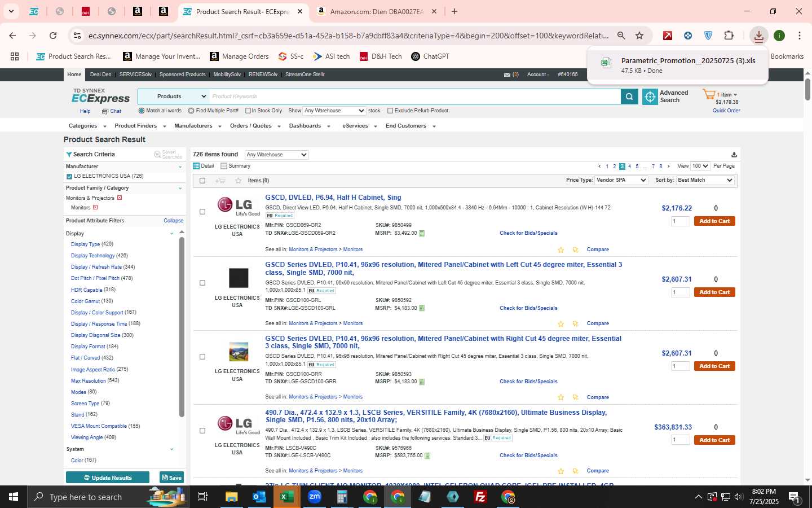This screenshot has width=812, height=508.
Task: Click the export results icon above Per Page
Action: [x=734, y=155]
